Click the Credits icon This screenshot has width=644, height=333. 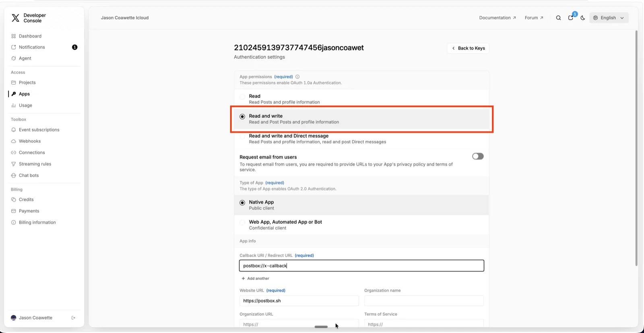coord(14,200)
